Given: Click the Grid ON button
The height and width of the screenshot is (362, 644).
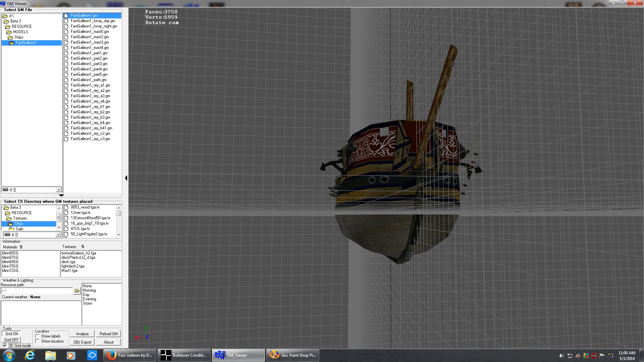Looking at the screenshot, I should (12, 334).
